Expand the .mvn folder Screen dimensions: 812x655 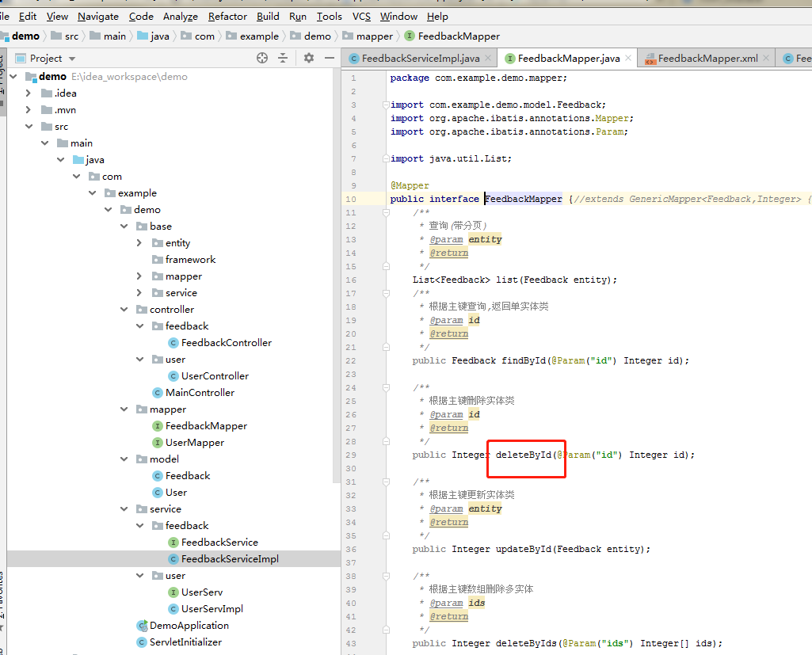[x=29, y=110]
